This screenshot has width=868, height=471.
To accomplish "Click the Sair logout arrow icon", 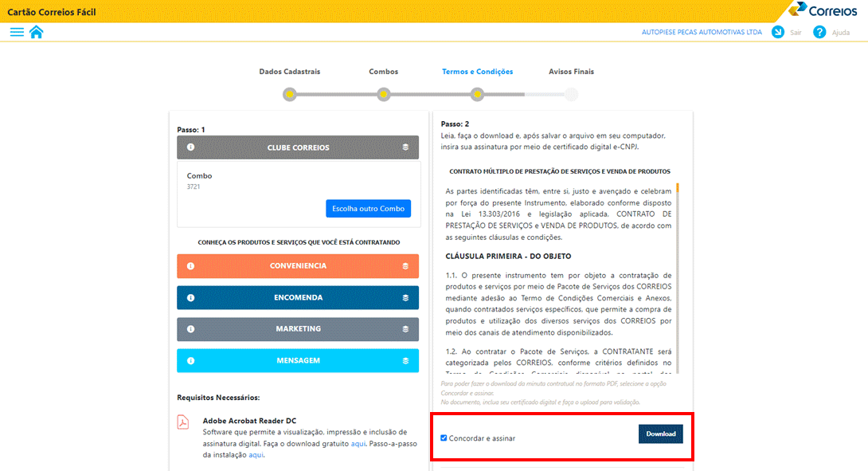I will click(778, 32).
